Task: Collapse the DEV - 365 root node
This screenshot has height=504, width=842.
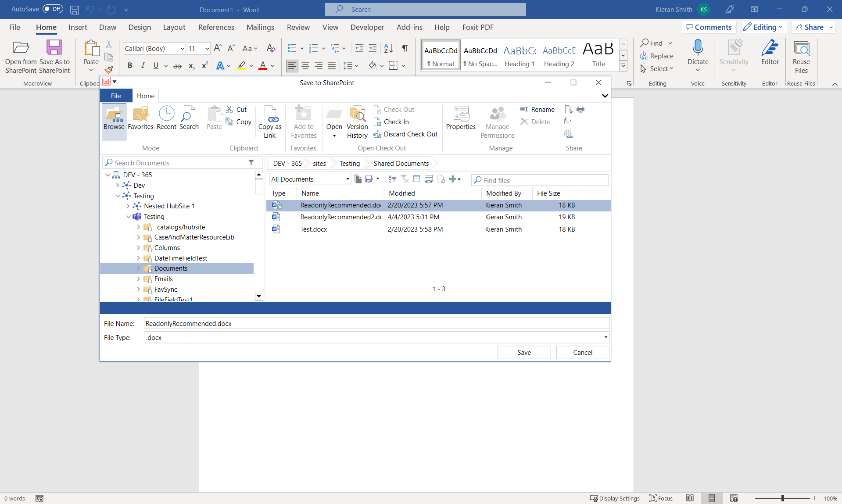Action: (107, 175)
